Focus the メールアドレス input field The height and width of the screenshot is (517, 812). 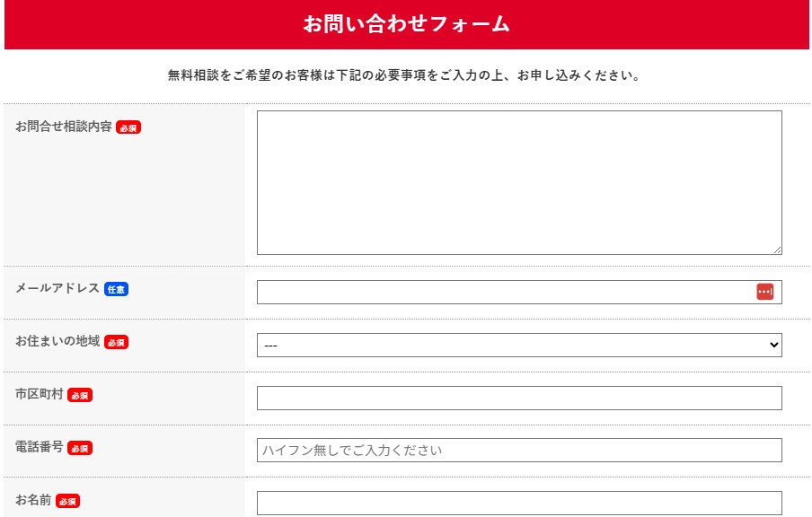tap(505, 292)
